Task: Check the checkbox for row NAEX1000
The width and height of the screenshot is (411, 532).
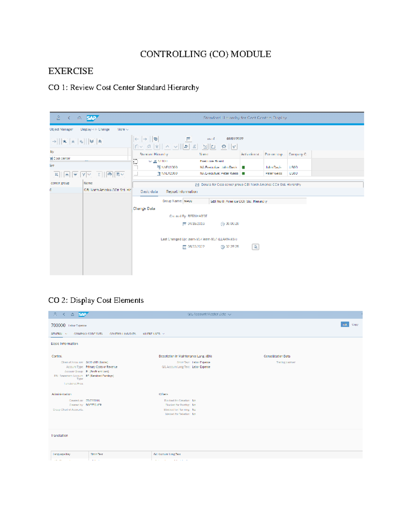Action: 136,167
